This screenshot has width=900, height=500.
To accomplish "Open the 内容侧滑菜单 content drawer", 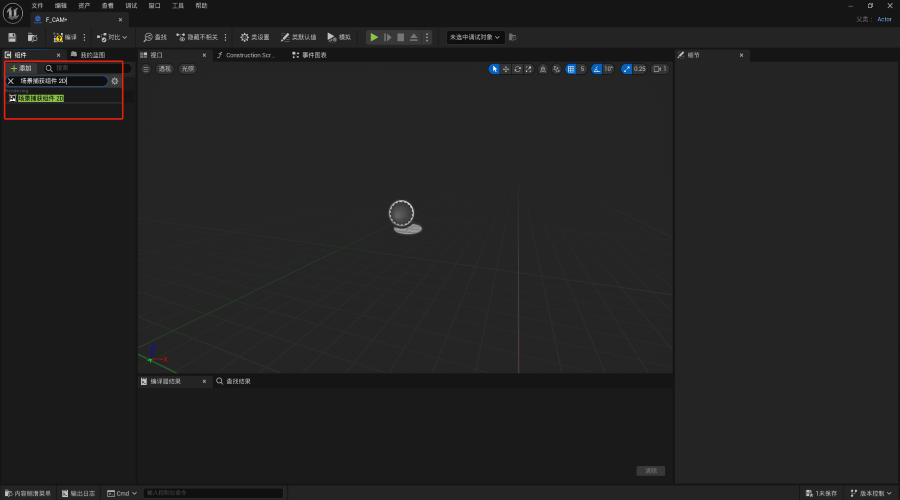I will tap(28, 493).
